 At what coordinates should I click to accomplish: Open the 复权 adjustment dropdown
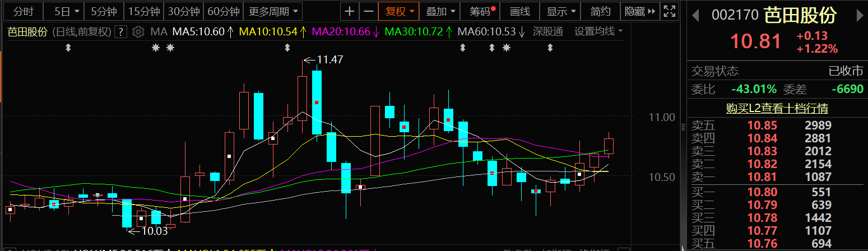(x=399, y=11)
